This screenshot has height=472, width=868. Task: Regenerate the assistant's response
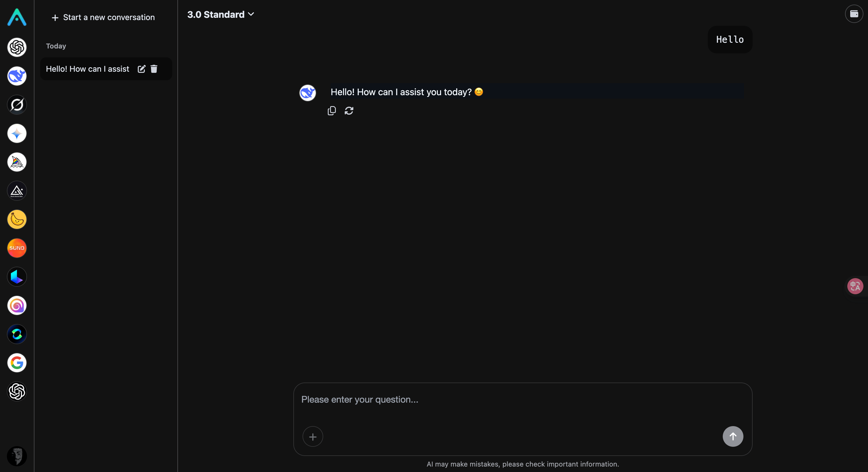[x=349, y=110]
